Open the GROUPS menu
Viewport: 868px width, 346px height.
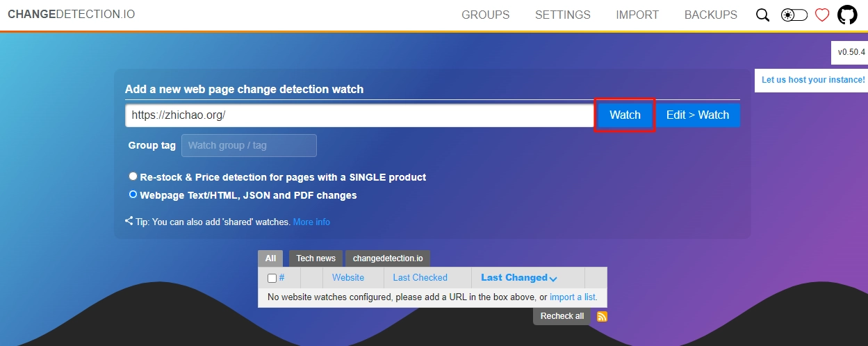[x=485, y=15]
